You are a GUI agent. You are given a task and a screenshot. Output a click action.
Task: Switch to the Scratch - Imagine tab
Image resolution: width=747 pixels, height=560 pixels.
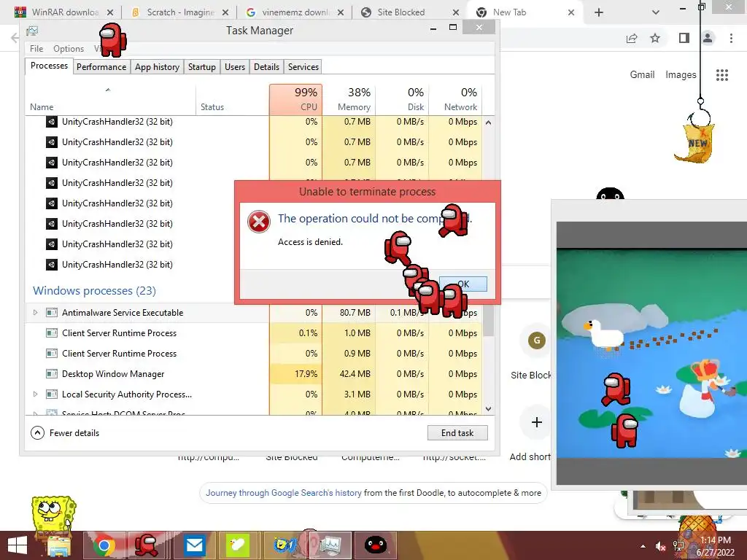pyautogui.click(x=180, y=12)
